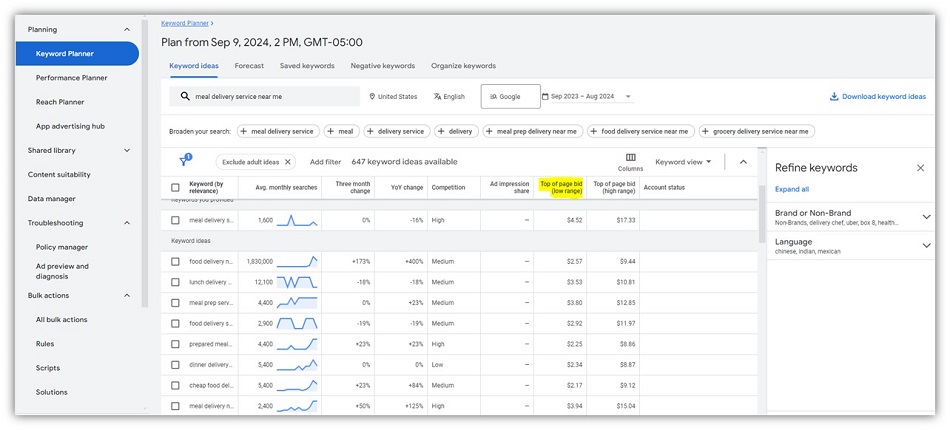Click the download keyword ideas icon
The width and height of the screenshot is (950, 430).
pos(833,97)
